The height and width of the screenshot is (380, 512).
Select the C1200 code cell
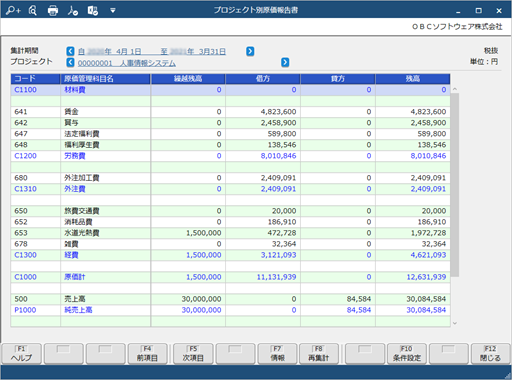coord(35,156)
